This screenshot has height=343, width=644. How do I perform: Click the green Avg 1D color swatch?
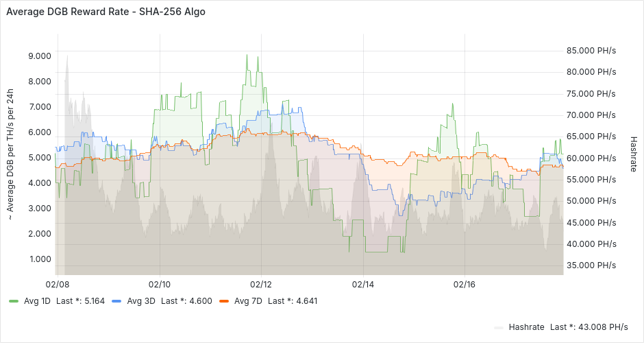click(14, 301)
